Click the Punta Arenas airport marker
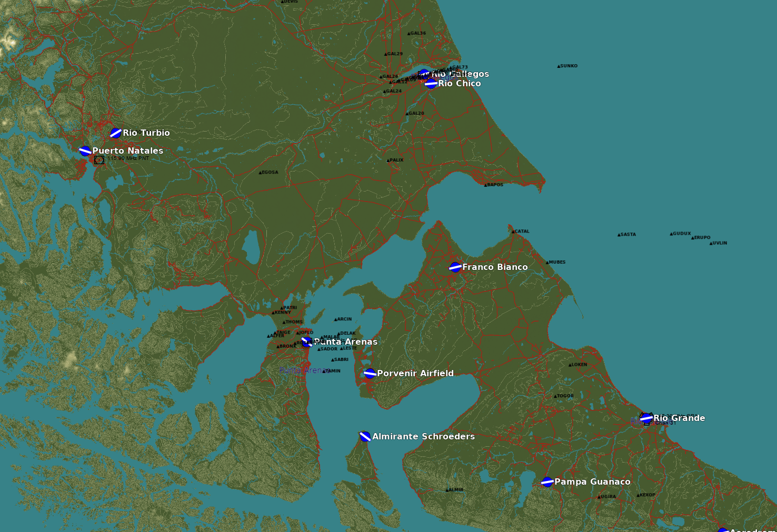Image resolution: width=777 pixels, height=532 pixels. click(307, 342)
